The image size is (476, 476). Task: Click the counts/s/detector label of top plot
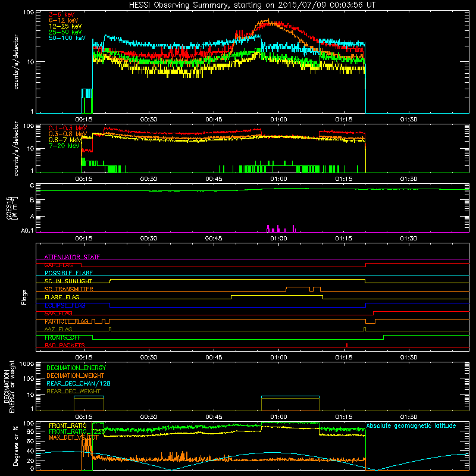(x=16, y=62)
